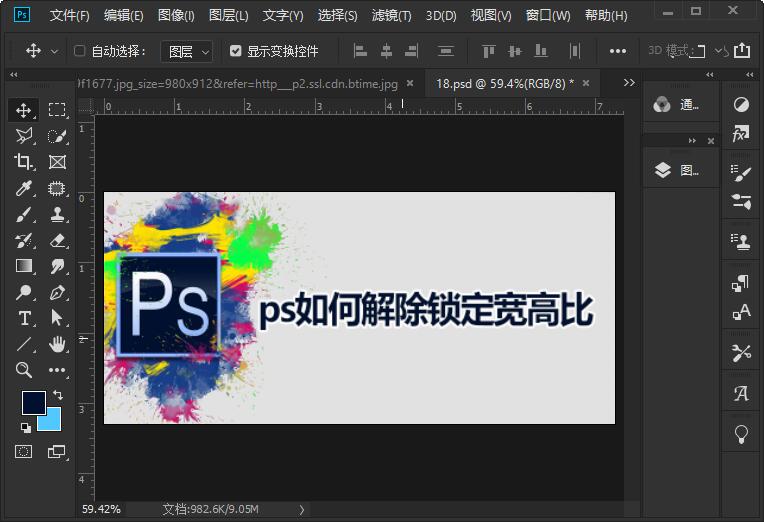Open the Move tool preset picker arrow

click(55, 51)
